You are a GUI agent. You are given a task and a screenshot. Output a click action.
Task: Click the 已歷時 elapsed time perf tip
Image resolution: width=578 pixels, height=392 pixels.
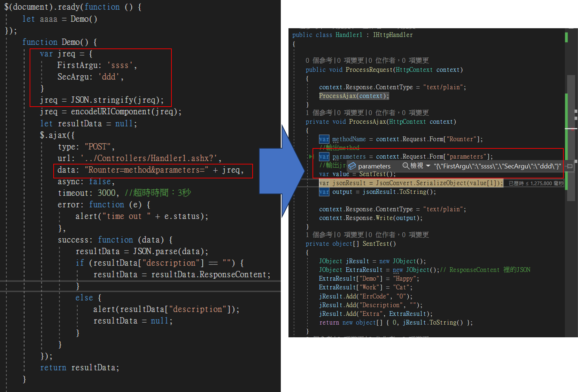pos(535,183)
